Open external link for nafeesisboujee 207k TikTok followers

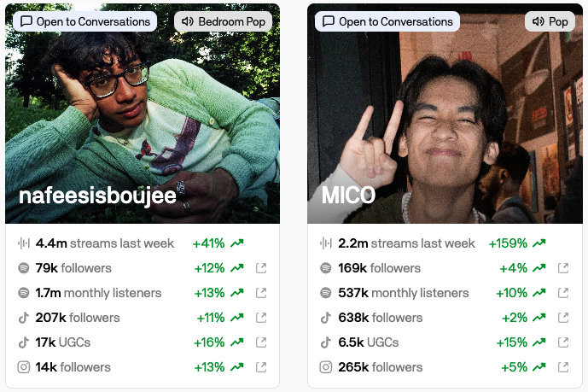click(261, 318)
